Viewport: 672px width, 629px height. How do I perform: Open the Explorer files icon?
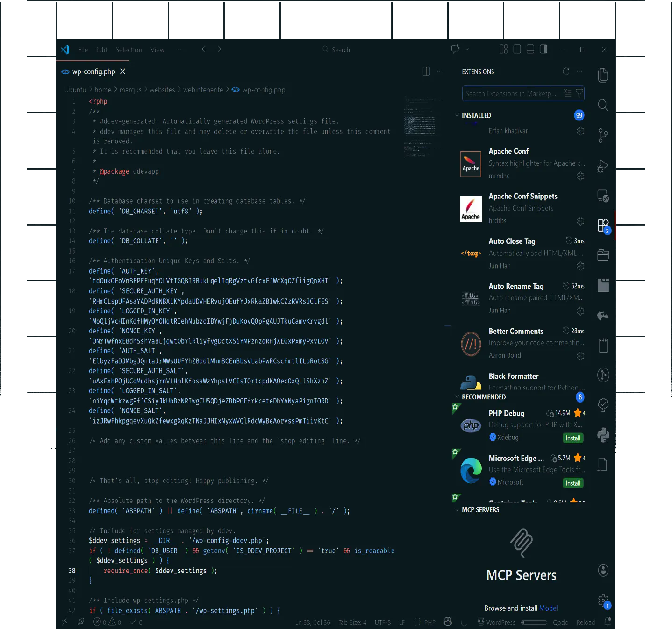click(x=603, y=75)
